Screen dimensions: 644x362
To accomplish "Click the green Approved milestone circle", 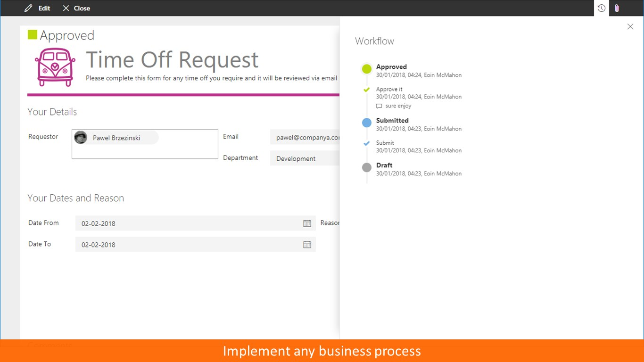I will click(x=366, y=68).
